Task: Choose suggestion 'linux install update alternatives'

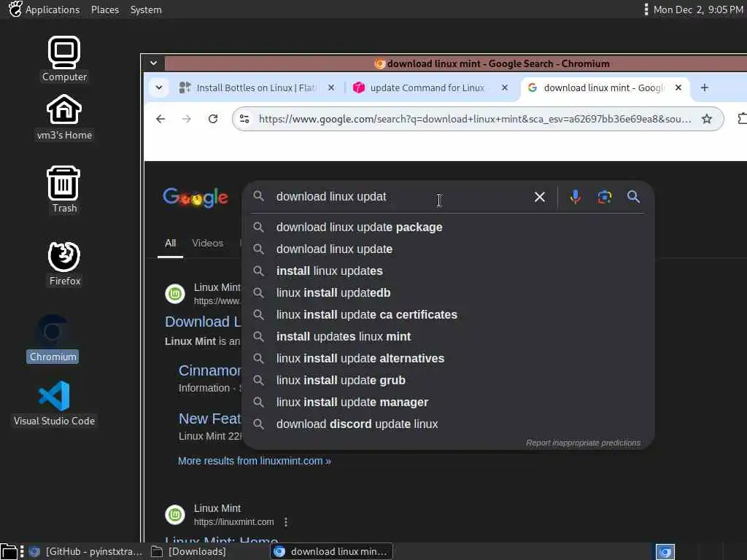Action: [x=448, y=359]
